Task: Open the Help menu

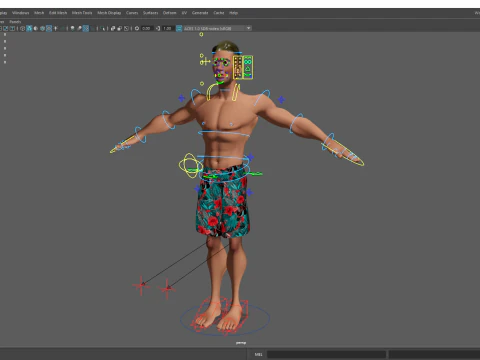Action: point(233,13)
